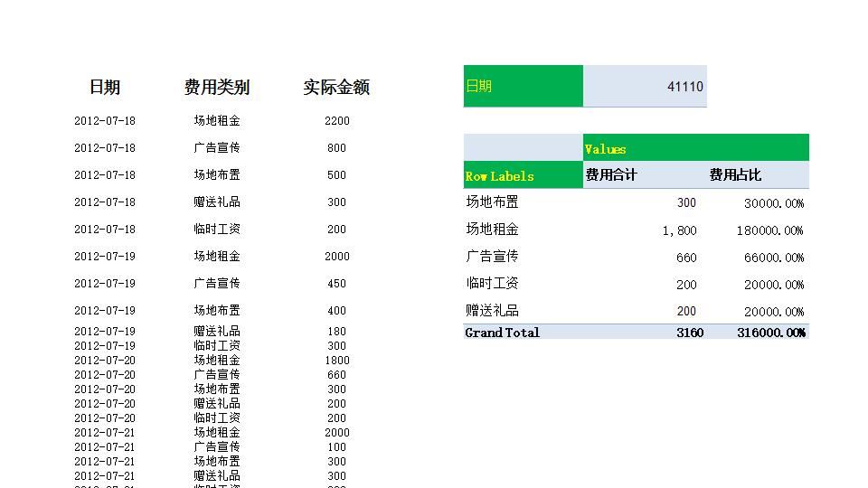Click the green 日期 pivot filter label
The height and width of the screenshot is (488, 868).
pos(524,86)
